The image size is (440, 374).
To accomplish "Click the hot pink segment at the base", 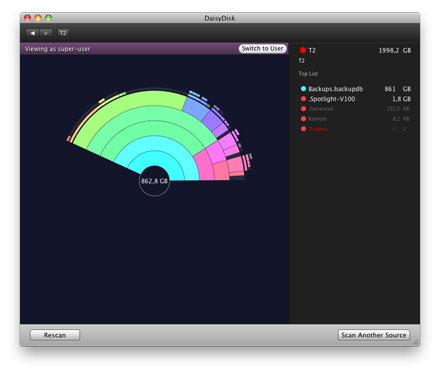I will coord(204,166).
